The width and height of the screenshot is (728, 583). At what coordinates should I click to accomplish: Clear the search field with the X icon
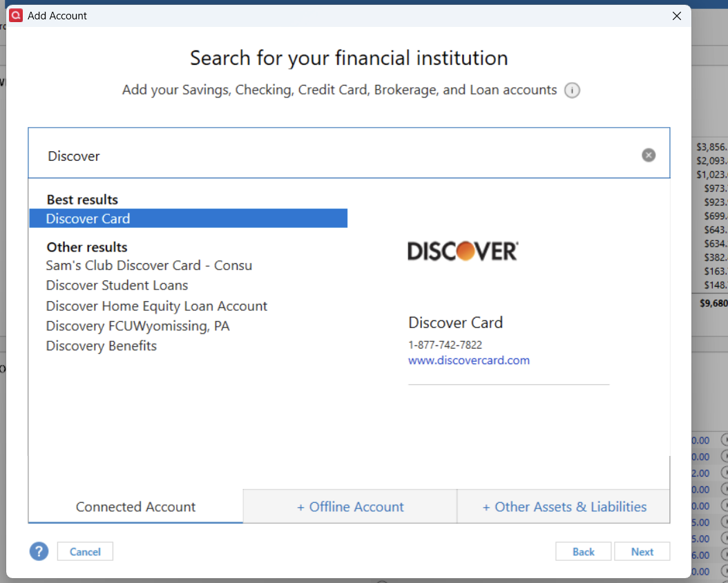coord(649,155)
